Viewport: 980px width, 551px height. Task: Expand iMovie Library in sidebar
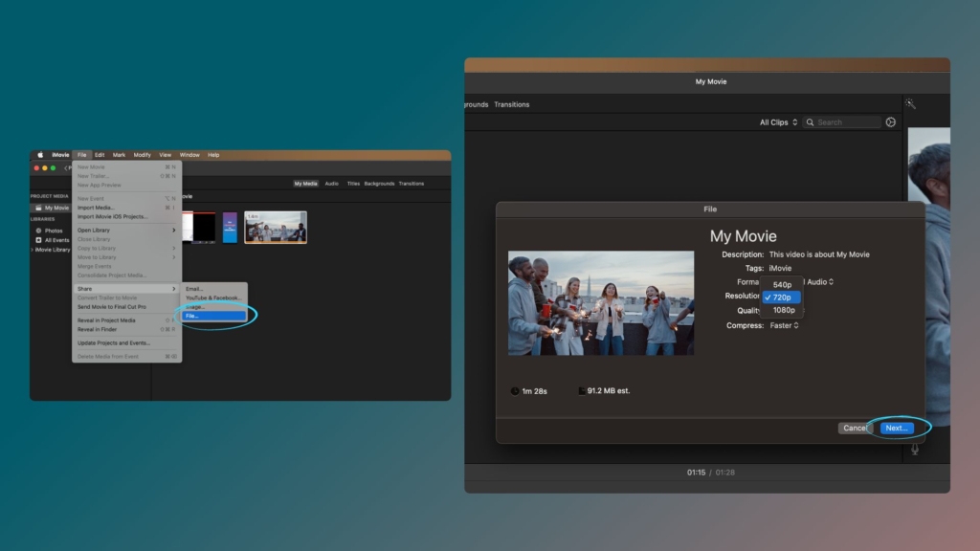click(33, 250)
